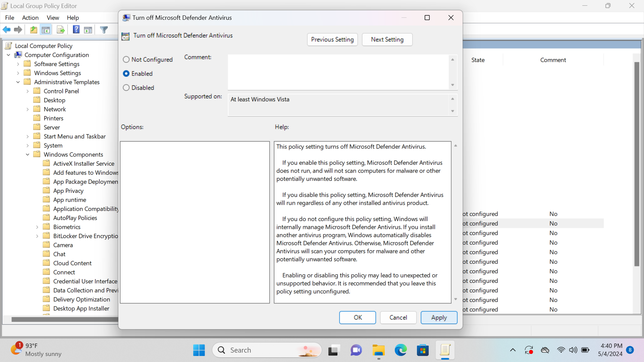Click the Local Group Policy Editor filter icon
Image resolution: width=644 pixels, height=362 pixels.
pos(104,29)
